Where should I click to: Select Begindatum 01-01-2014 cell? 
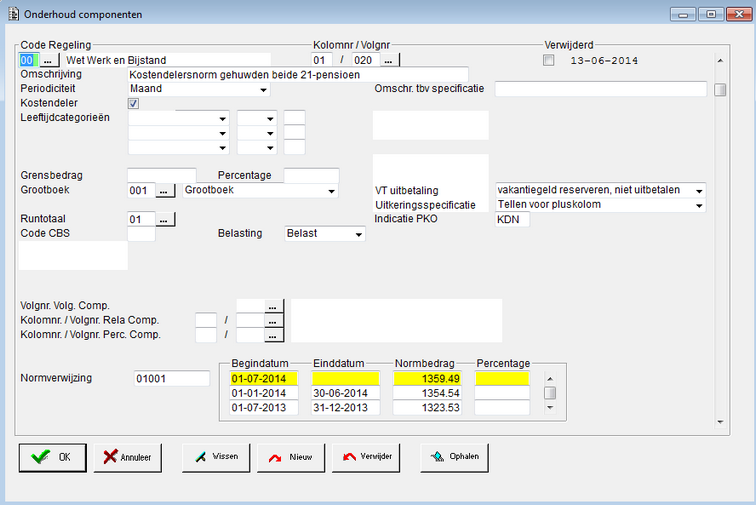(x=264, y=393)
